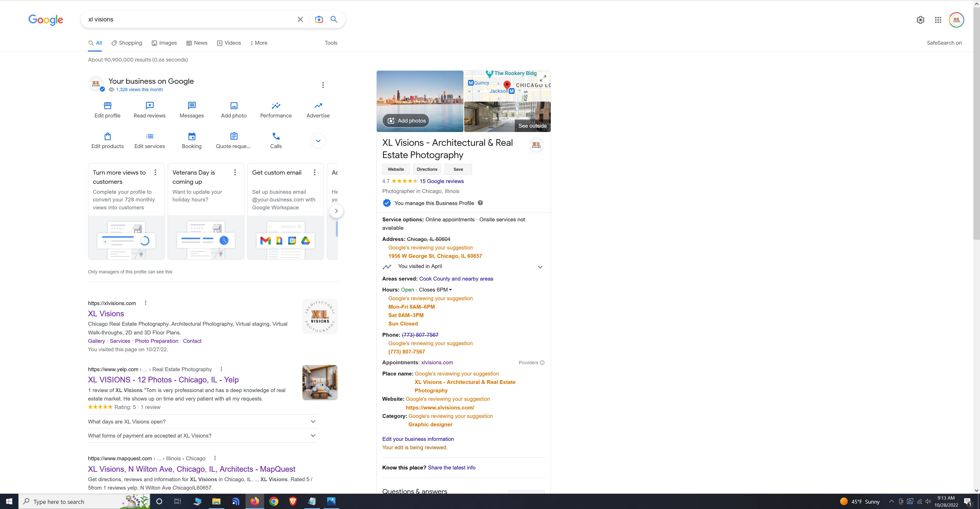Click the Edit profile storefront icon
The width and height of the screenshot is (980, 509).
click(x=107, y=106)
